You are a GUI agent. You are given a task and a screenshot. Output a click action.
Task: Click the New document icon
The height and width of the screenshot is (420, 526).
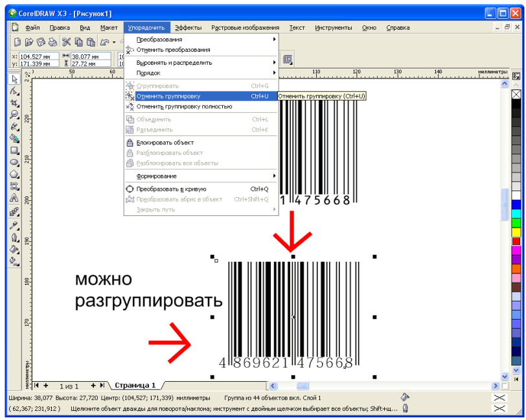click(17, 42)
